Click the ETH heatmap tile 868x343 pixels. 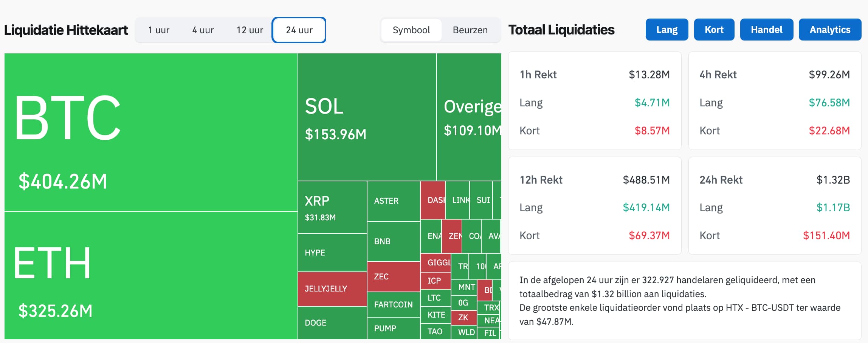pyautogui.click(x=151, y=275)
